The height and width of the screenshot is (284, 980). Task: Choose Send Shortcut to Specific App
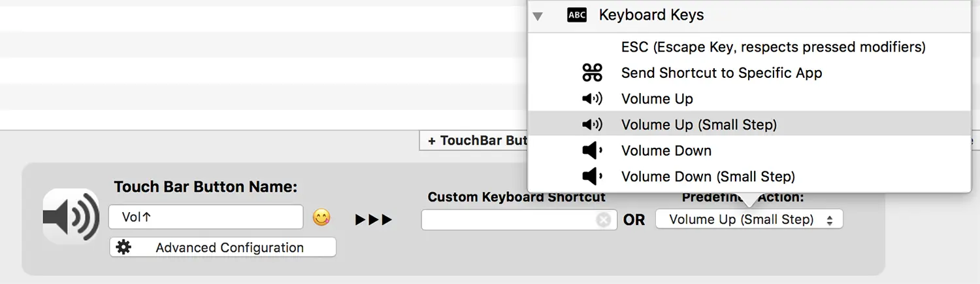(x=721, y=73)
